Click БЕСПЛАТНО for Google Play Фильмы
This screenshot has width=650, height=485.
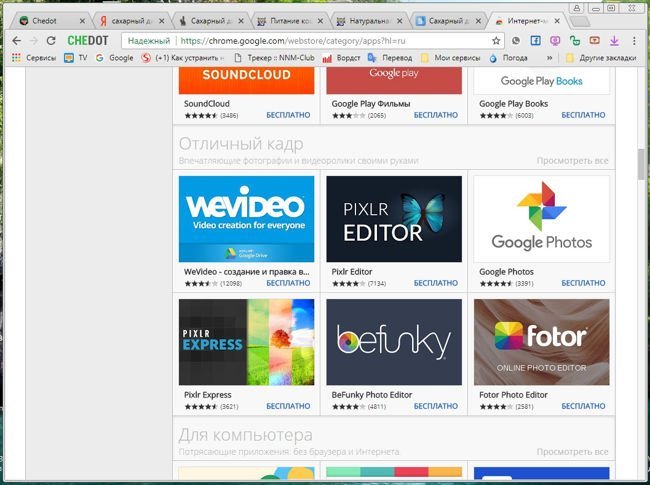click(436, 115)
